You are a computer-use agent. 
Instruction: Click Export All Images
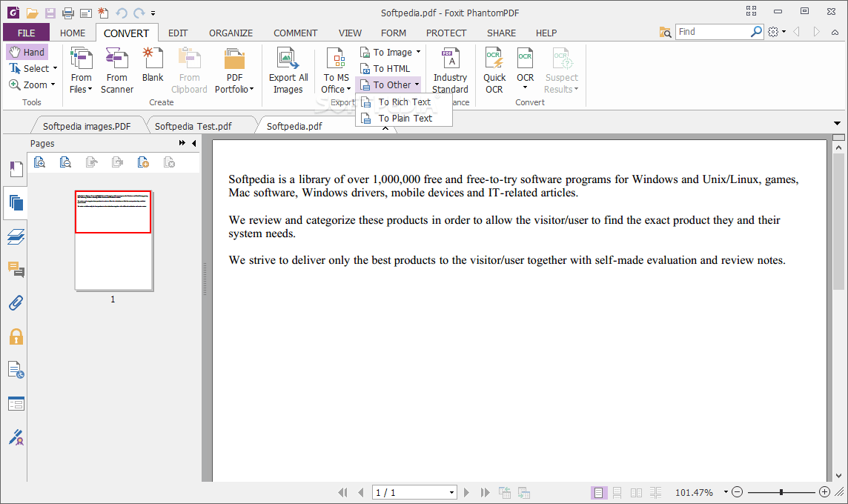pyautogui.click(x=288, y=70)
